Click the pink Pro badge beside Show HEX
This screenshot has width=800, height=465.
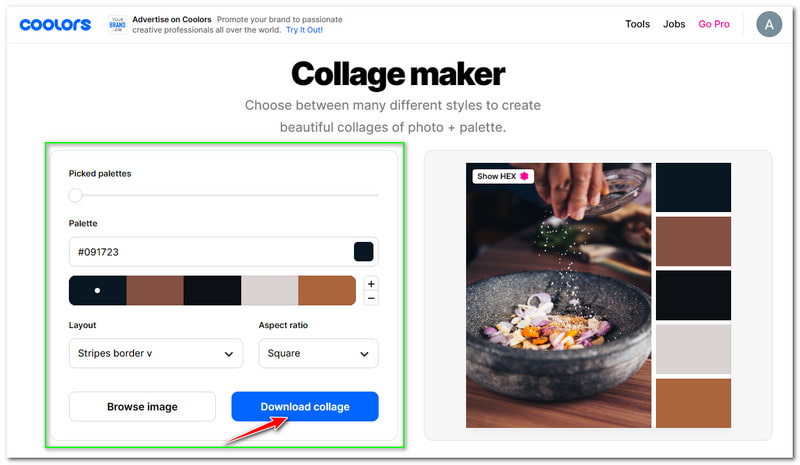524,176
